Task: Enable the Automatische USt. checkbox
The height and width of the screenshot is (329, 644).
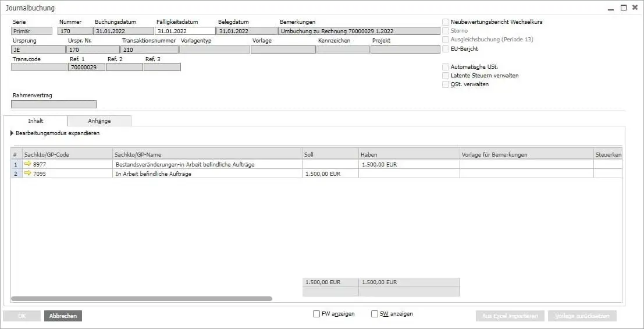Action: [446, 67]
